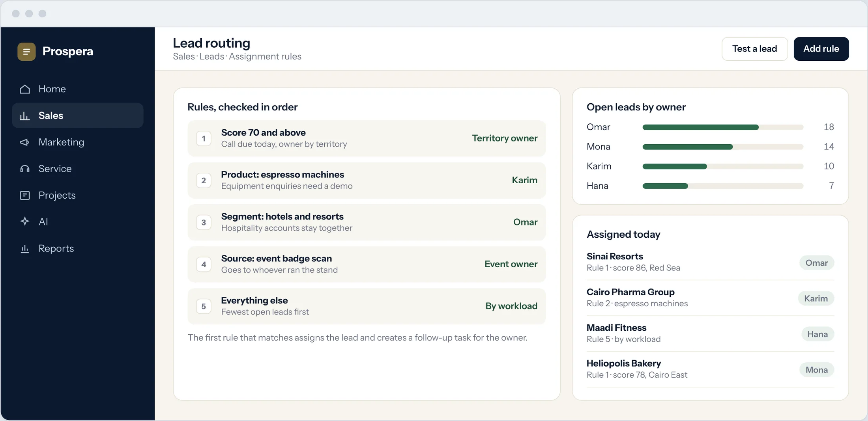Click Karim's open leads count 10
This screenshot has width=868, height=421.
(x=829, y=166)
